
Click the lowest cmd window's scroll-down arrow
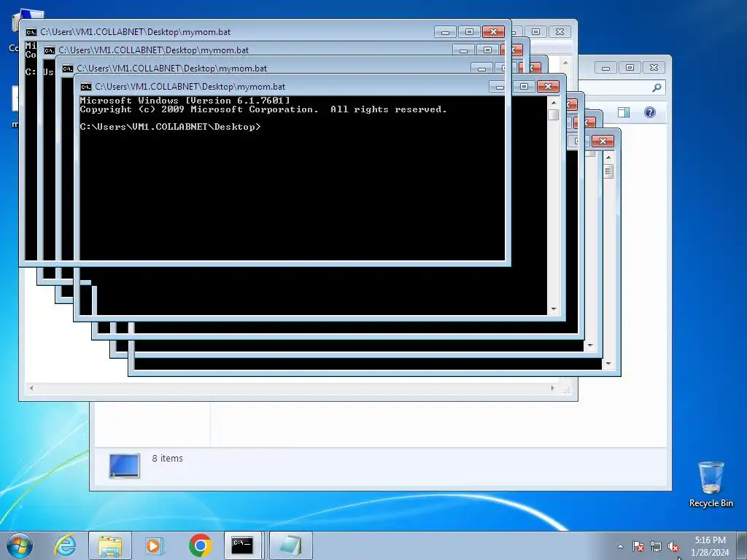(x=608, y=364)
